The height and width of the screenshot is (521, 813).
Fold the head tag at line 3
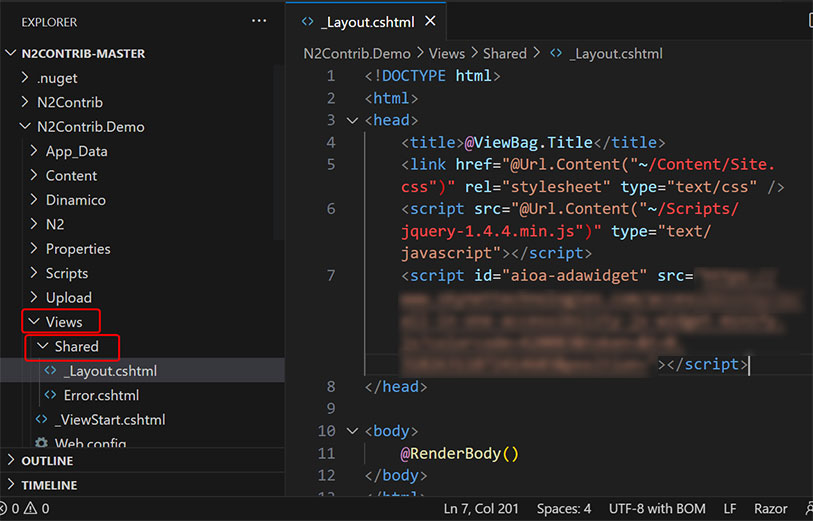click(352, 120)
